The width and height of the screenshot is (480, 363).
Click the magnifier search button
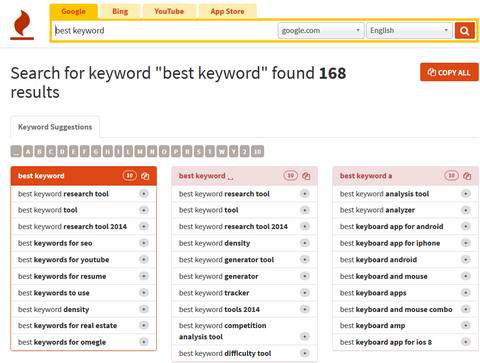[x=465, y=31]
